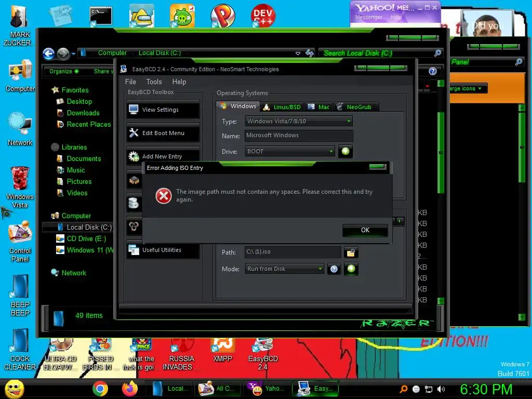The height and width of the screenshot is (399, 532).
Task: Click the browse folder icon next to Path
Action: pyautogui.click(x=351, y=252)
